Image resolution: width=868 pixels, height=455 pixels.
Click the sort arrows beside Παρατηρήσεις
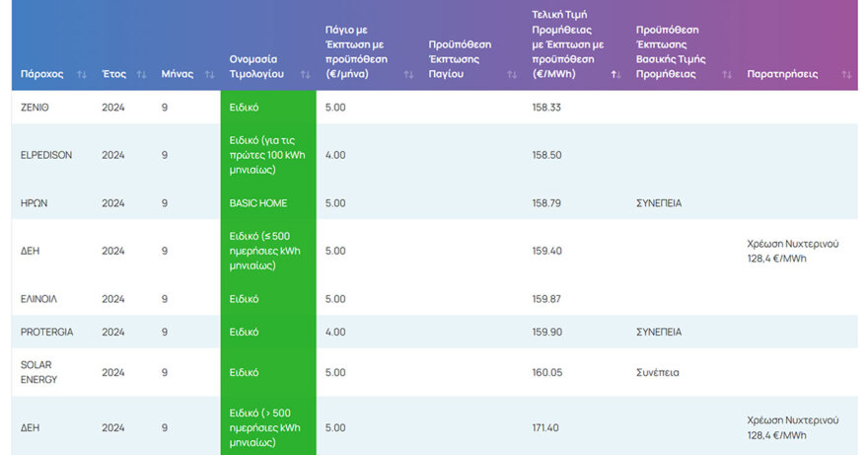point(846,74)
